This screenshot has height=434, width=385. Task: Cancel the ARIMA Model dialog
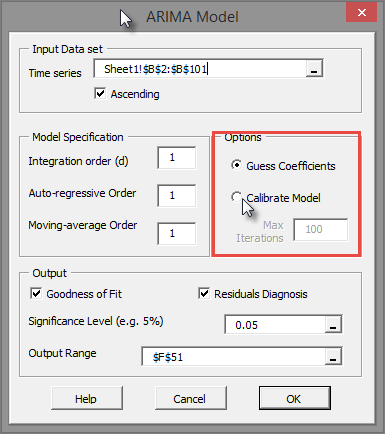click(191, 398)
